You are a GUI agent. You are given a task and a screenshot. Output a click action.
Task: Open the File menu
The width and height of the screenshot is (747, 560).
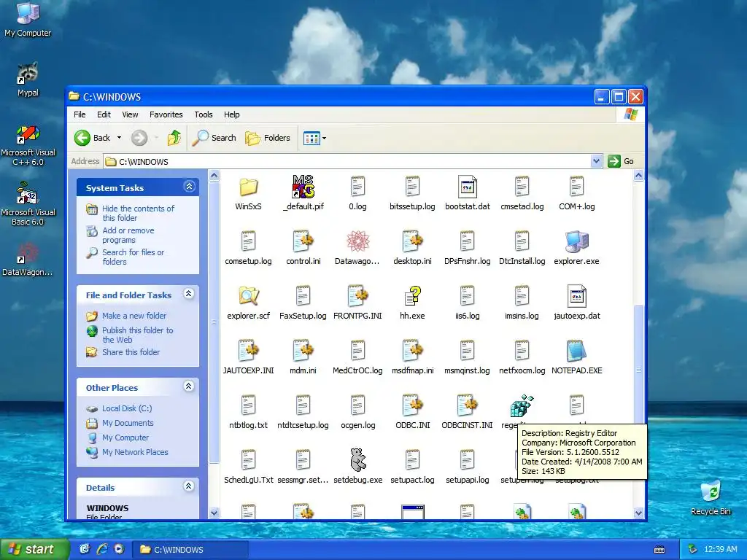pyautogui.click(x=80, y=114)
